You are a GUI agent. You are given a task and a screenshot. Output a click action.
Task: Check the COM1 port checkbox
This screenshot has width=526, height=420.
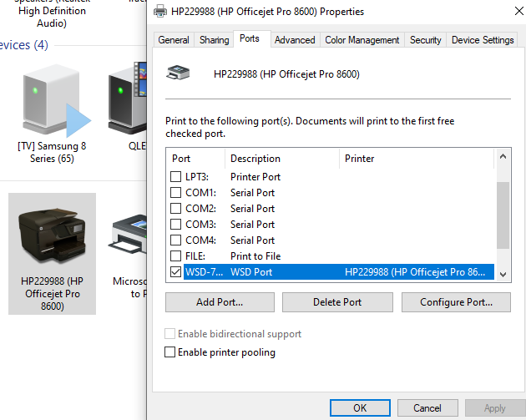pos(176,193)
